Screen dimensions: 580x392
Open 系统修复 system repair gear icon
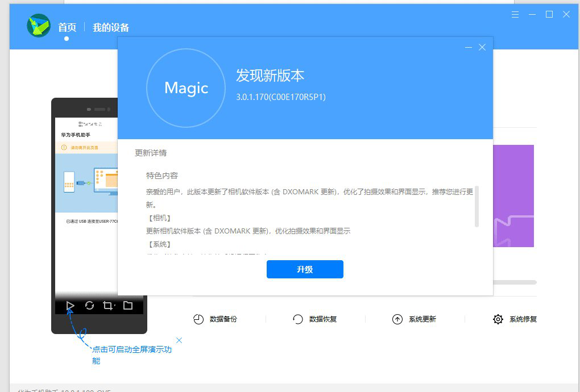498,319
